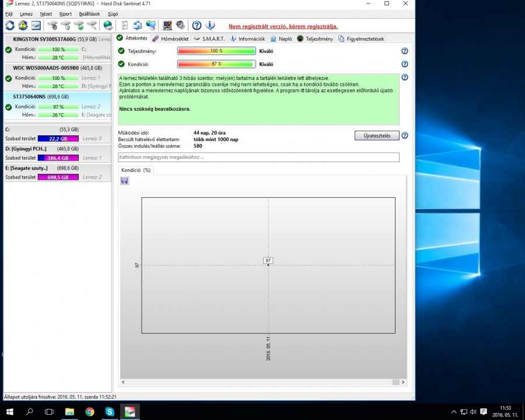This screenshot has height=420, width=525.
Task: Click the globe toolbar icon
Action: tap(108, 26)
